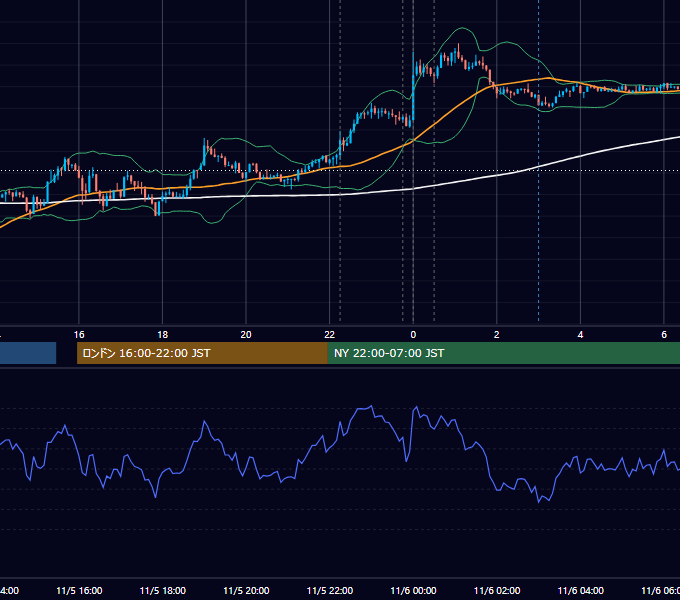Screen dimensions: 680x600
Task: Click the NY 22:00-07:00 JST session bar
Action: click(503, 353)
